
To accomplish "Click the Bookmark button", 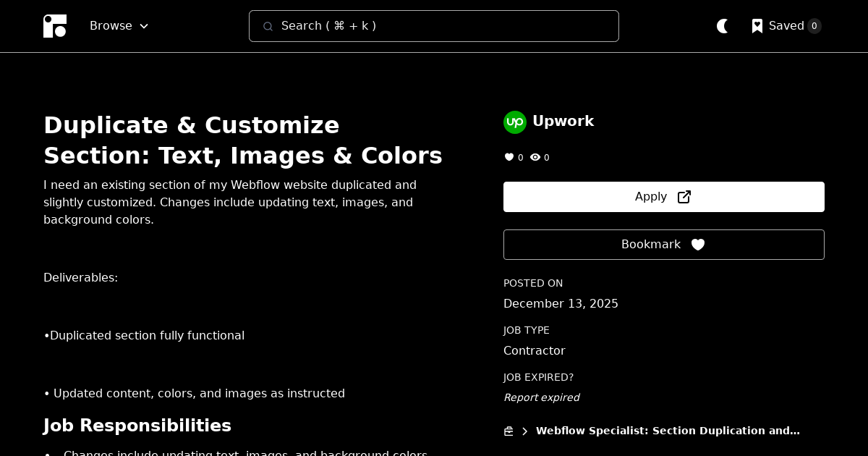I will tap(663, 245).
